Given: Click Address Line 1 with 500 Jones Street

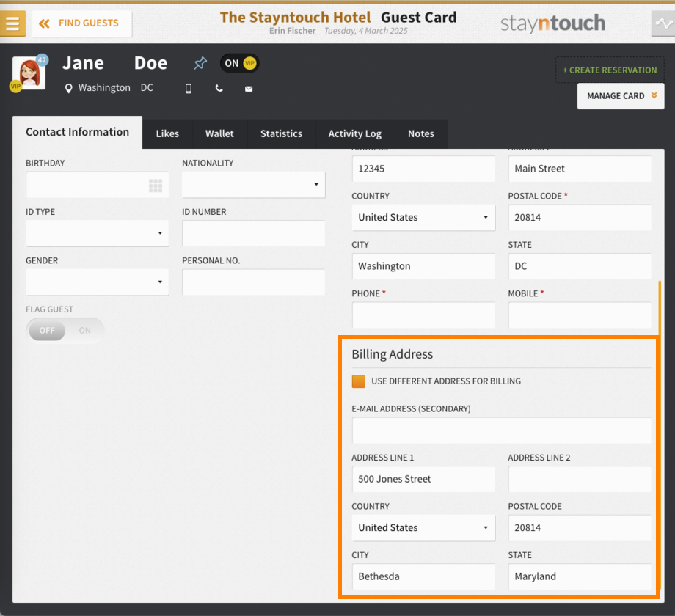Looking at the screenshot, I should (x=423, y=479).
